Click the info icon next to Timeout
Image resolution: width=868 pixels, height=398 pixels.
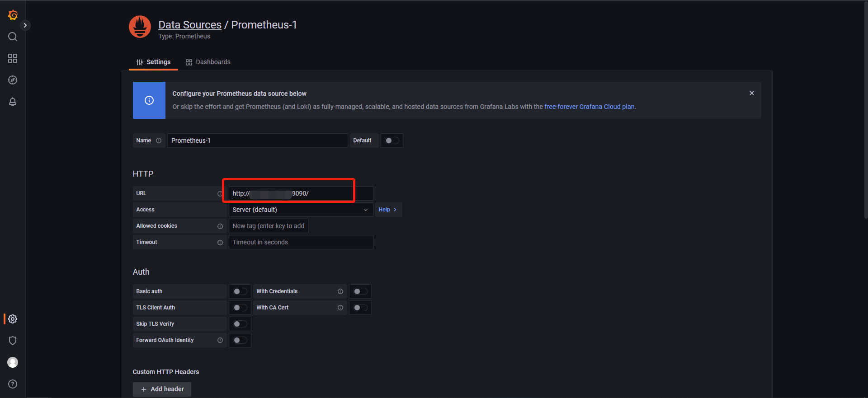point(220,243)
